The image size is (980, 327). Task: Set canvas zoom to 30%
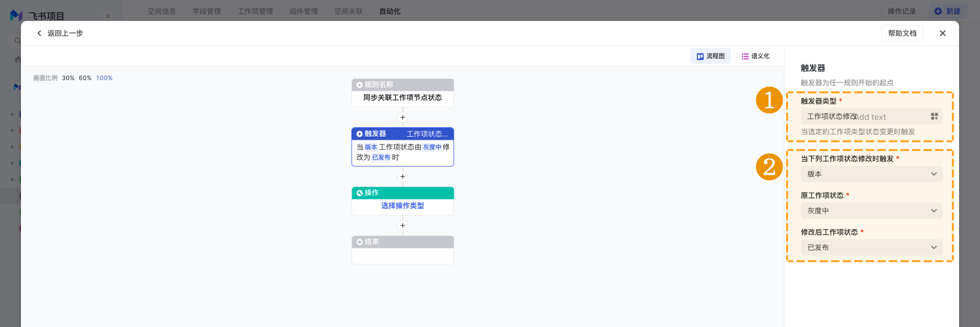(x=68, y=78)
